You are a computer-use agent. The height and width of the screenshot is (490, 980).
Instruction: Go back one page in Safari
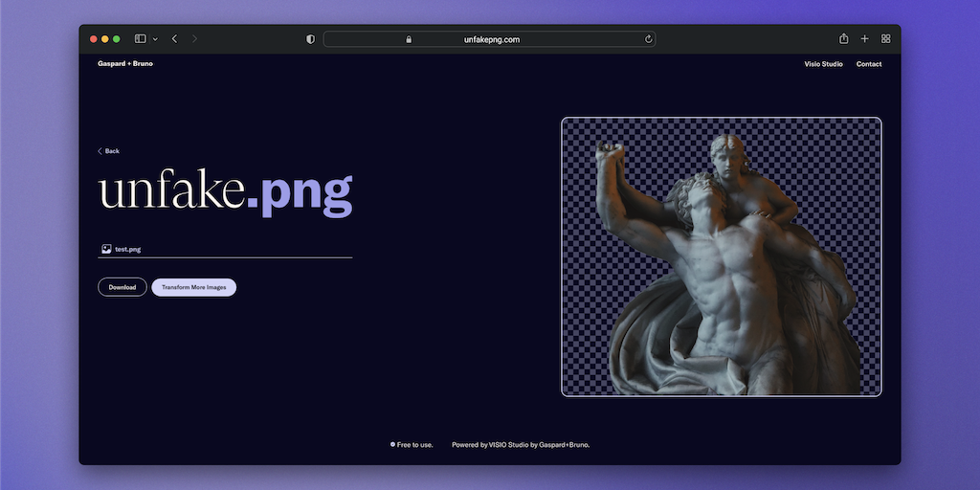[x=174, y=39]
